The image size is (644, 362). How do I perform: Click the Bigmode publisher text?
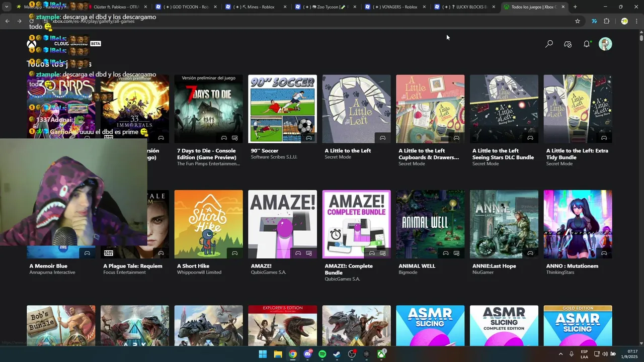[409, 273]
